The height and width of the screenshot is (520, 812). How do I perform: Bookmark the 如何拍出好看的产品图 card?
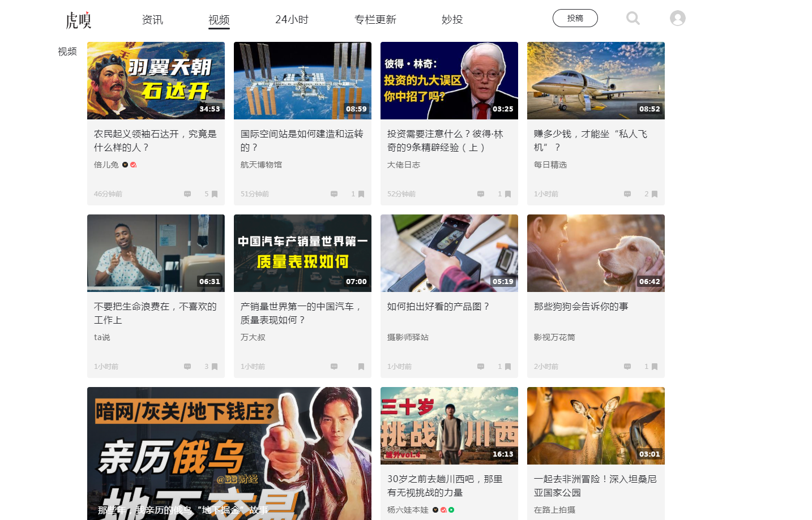[x=508, y=367]
